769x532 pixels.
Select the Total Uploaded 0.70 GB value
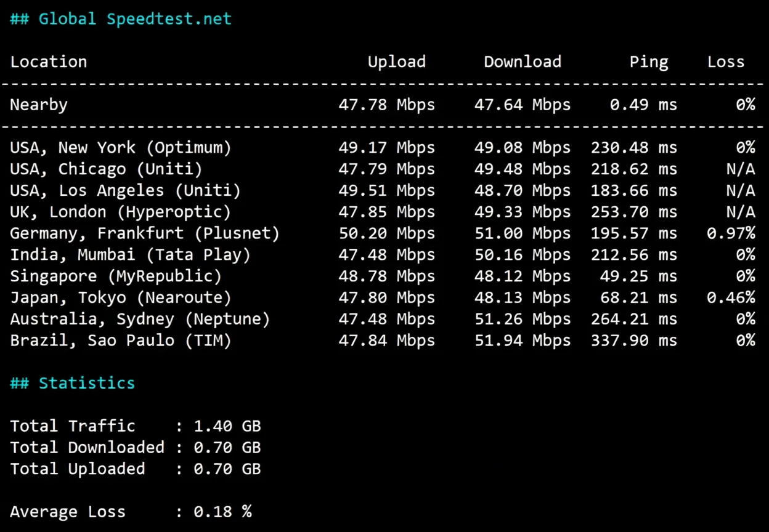227,469
